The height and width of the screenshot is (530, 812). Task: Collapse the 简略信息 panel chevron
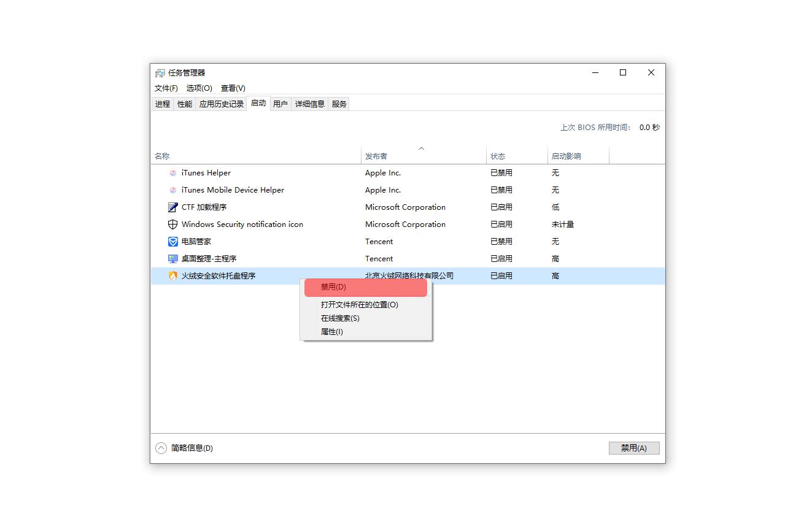click(162, 448)
